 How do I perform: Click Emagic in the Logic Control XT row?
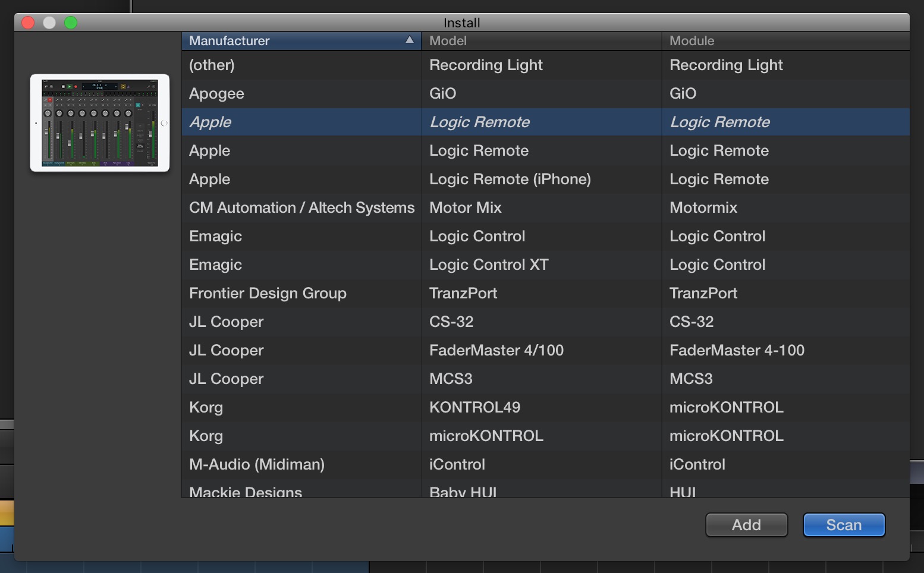tap(215, 265)
